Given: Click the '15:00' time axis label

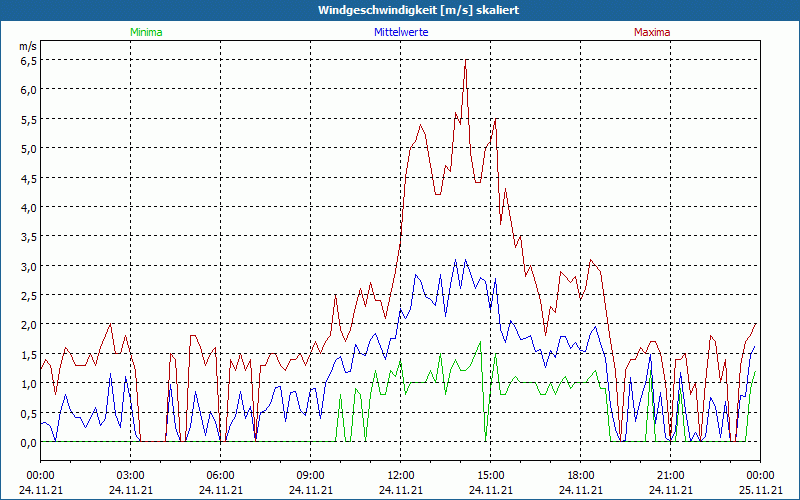Looking at the screenshot, I should click(490, 476).
